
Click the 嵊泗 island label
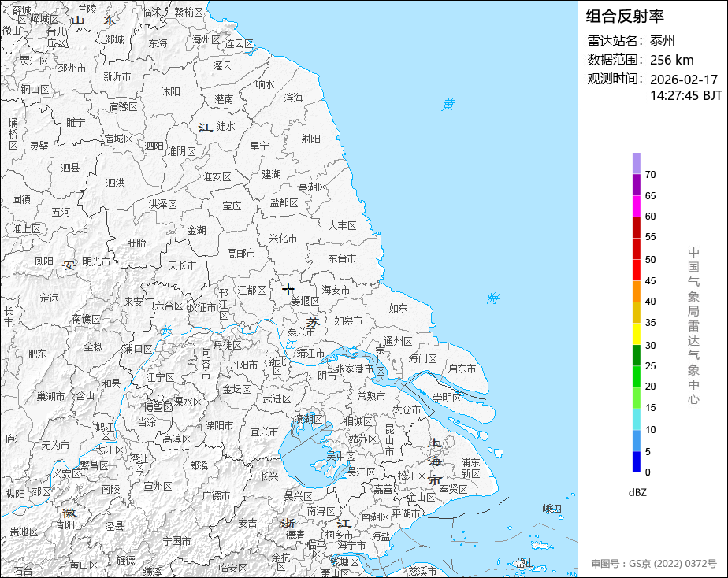pos(552,509)
